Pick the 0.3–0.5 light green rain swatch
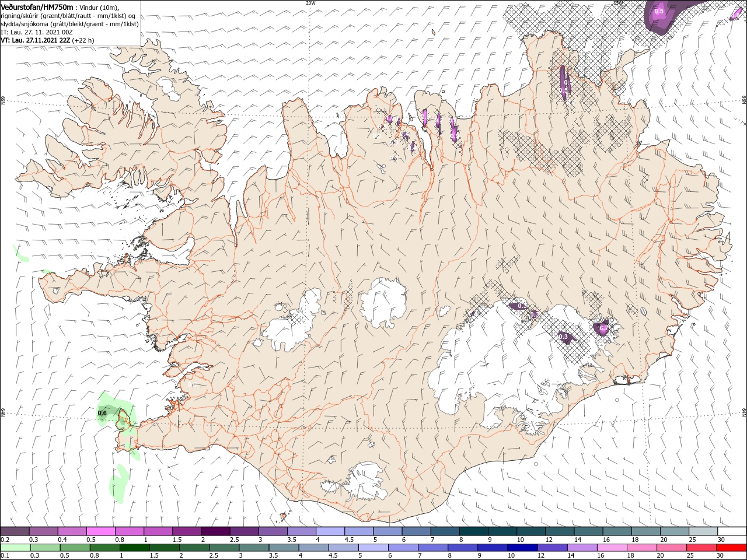The width and height of the screenshot is (747, 560). click(44, 548)
